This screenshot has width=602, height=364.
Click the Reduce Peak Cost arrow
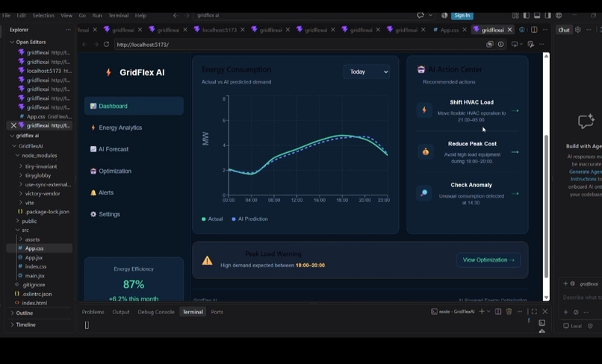coord(515,152)
